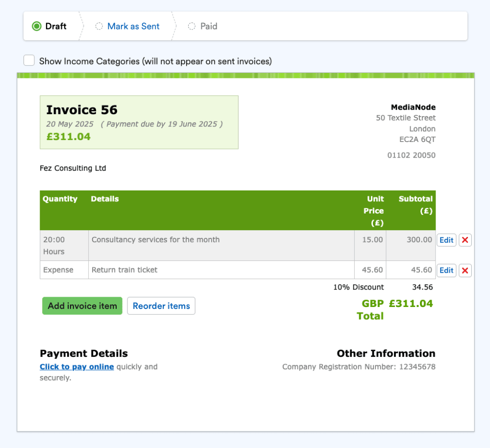The width and height of the screenshot is (490, 448).
Task: Remove the return train ticket expense
Action: point(465,270)
